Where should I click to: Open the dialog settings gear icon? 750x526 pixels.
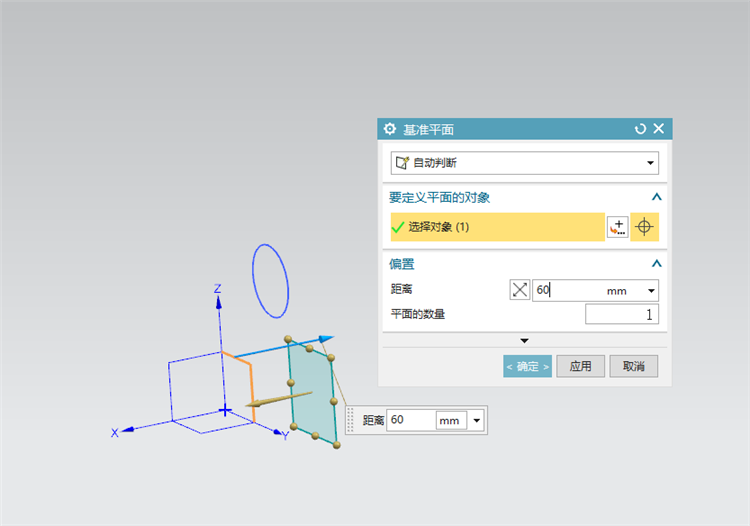pyautogui.click(x=390, y=129)
